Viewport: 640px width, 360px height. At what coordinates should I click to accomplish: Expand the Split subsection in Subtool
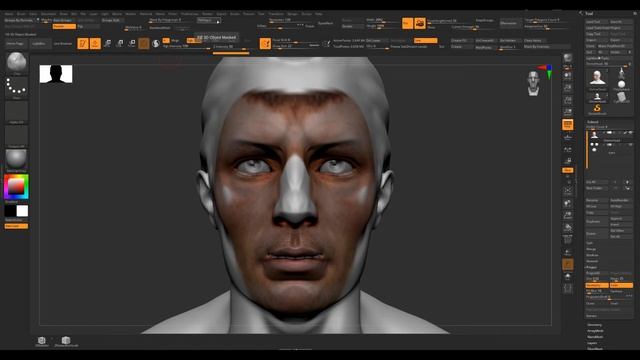589,243
